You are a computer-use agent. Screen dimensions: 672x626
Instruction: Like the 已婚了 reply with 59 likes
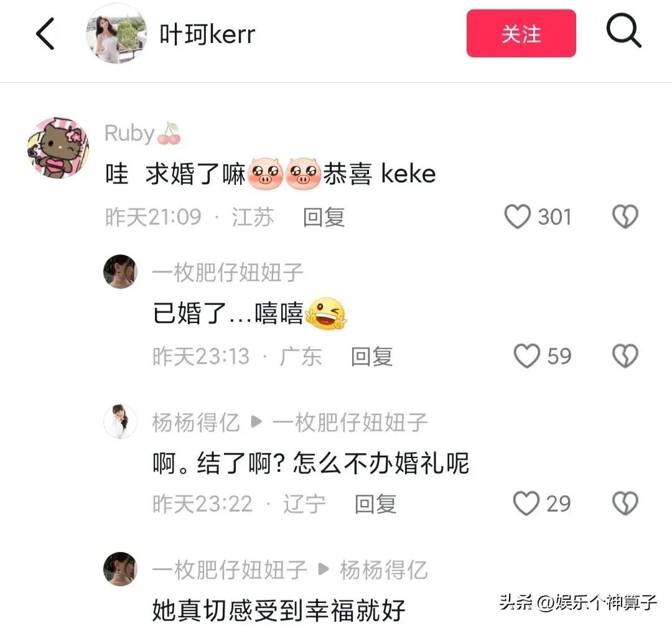[x=527, y=356]
